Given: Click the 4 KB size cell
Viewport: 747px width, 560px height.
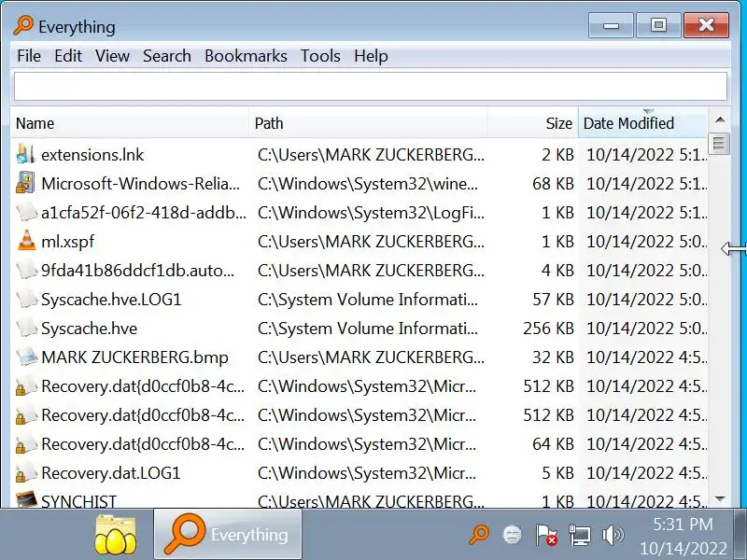Looking at the screenshot, I should pyautogui.click(x=557, y=271).
